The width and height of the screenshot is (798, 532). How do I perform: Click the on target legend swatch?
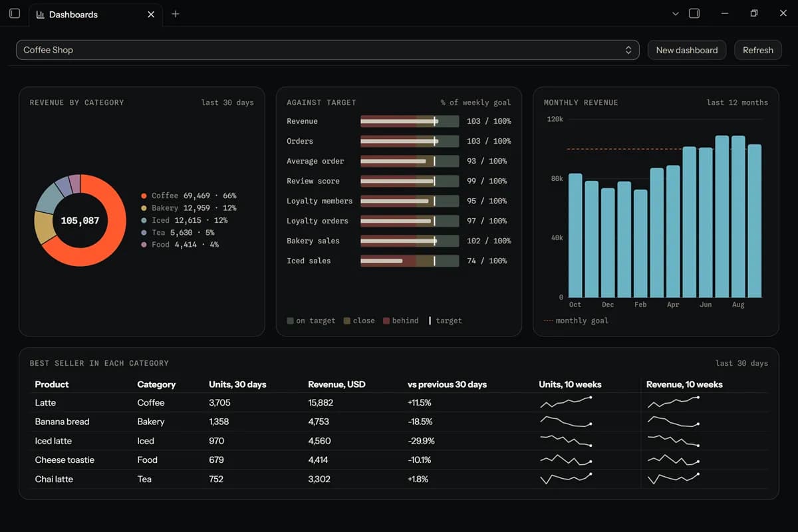coord(290,321)
